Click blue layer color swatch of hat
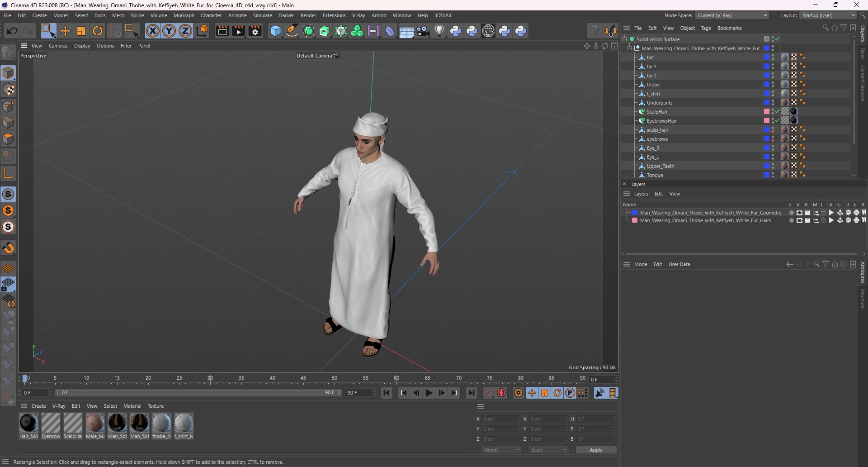This screenshot has width=868, height=467. coord(767,57)
